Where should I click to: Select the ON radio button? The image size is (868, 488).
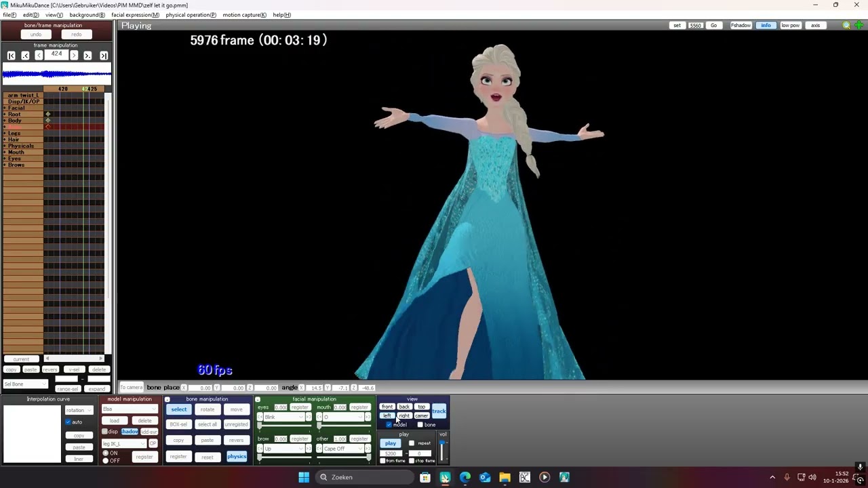point(105,453)
